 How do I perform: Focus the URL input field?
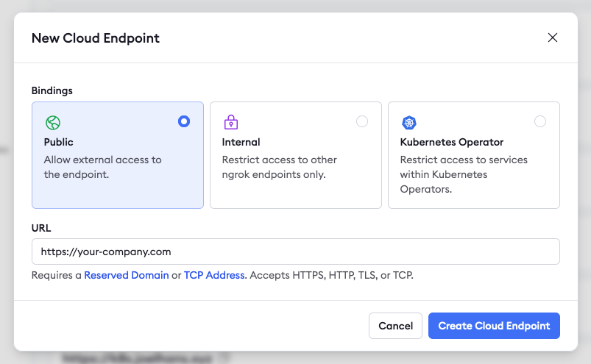click(295, 251)
